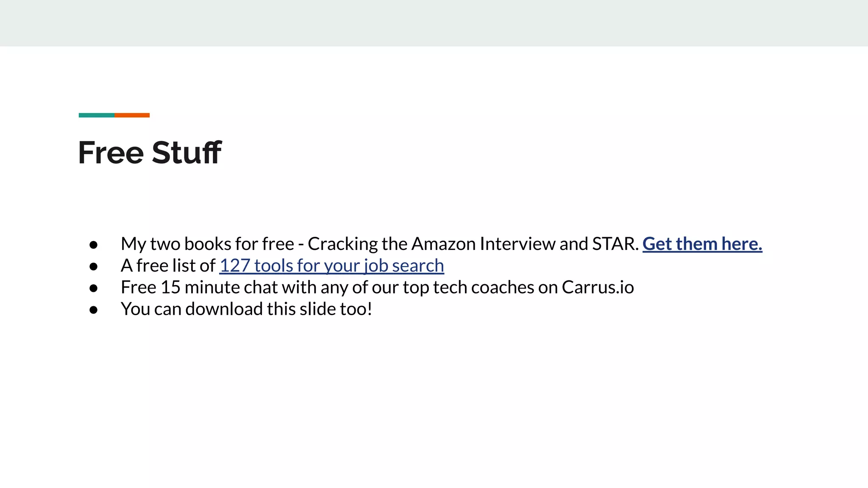Click the gray header band atop the slide
868x488 pixels.
click(x=434, y=23)
